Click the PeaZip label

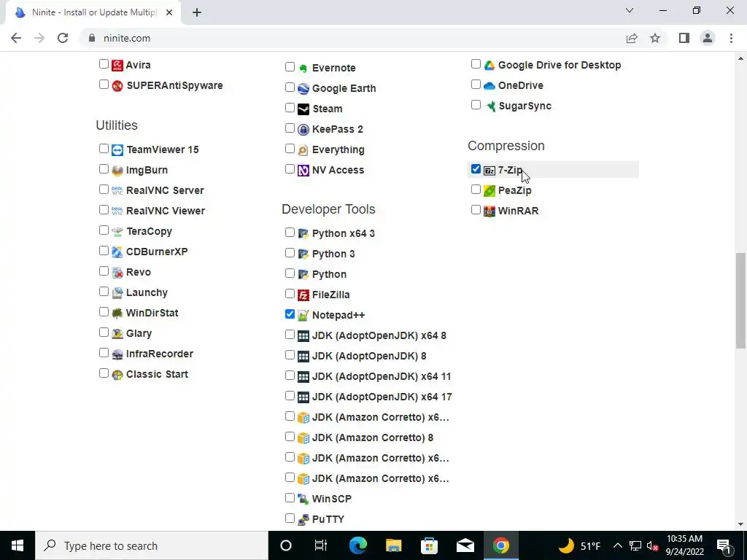pyautogui.click(x=514, y=190)
